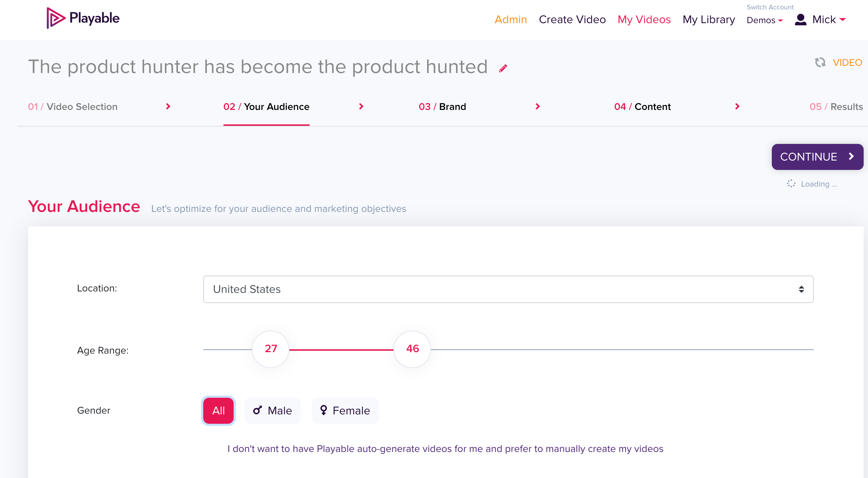Click the Mick user profile icon

(x=801, y=20)
